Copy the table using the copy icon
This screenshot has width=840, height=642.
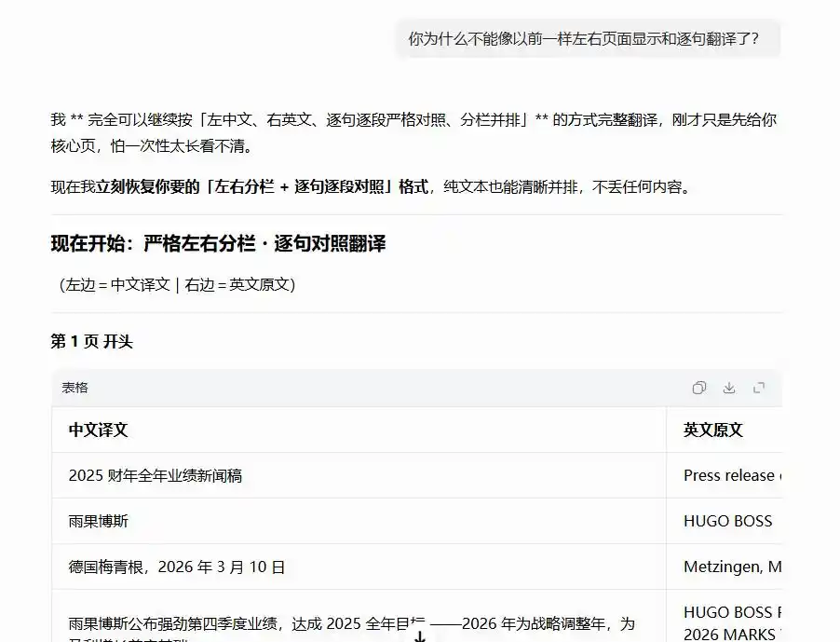699,388
